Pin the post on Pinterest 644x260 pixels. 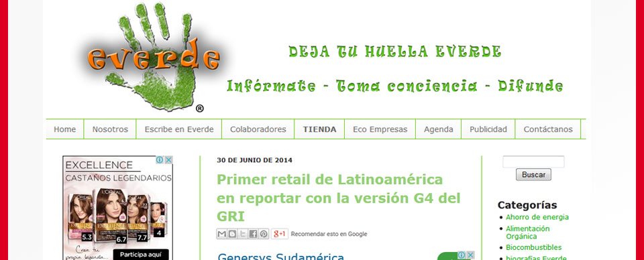pos(264,234)
